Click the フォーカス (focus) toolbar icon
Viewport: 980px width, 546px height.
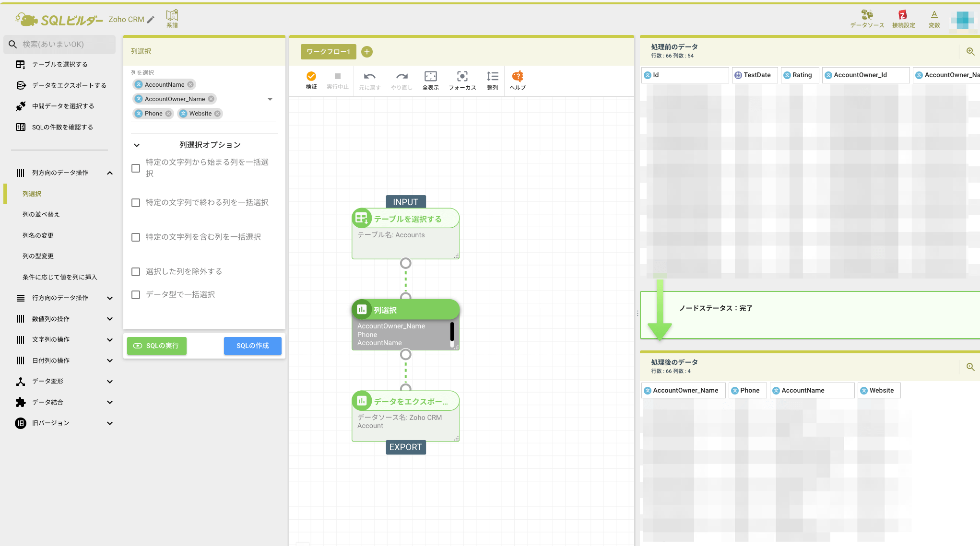(x=462, y=77)
